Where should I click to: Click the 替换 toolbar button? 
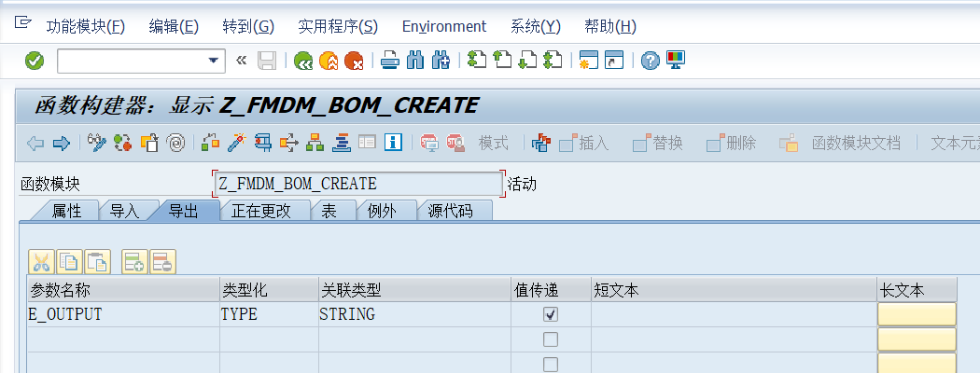657,143
